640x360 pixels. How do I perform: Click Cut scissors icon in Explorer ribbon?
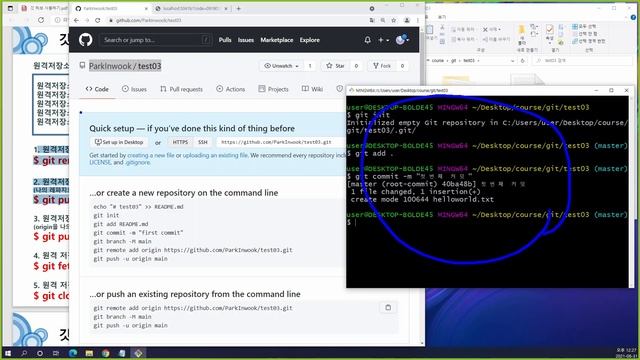pyautogui.click(x=442, y=27)
